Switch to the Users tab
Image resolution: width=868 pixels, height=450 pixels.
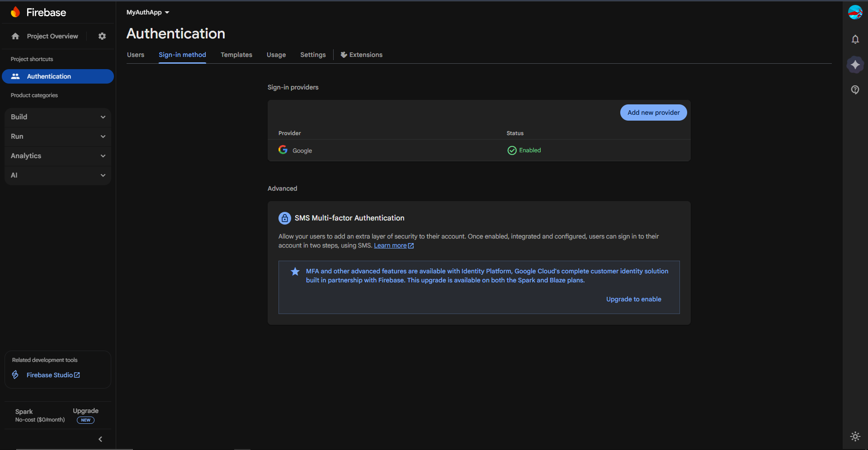click(x=136, y=55)
